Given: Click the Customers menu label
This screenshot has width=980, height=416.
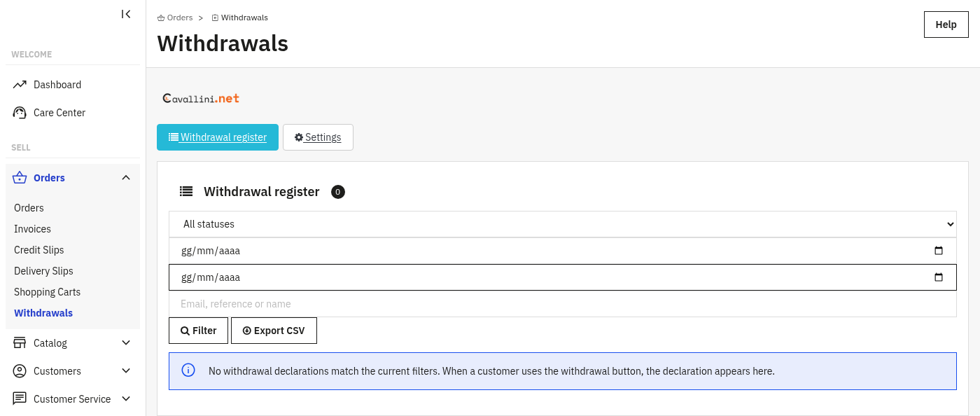Looking at the screenshot, I should pos(57,371).
